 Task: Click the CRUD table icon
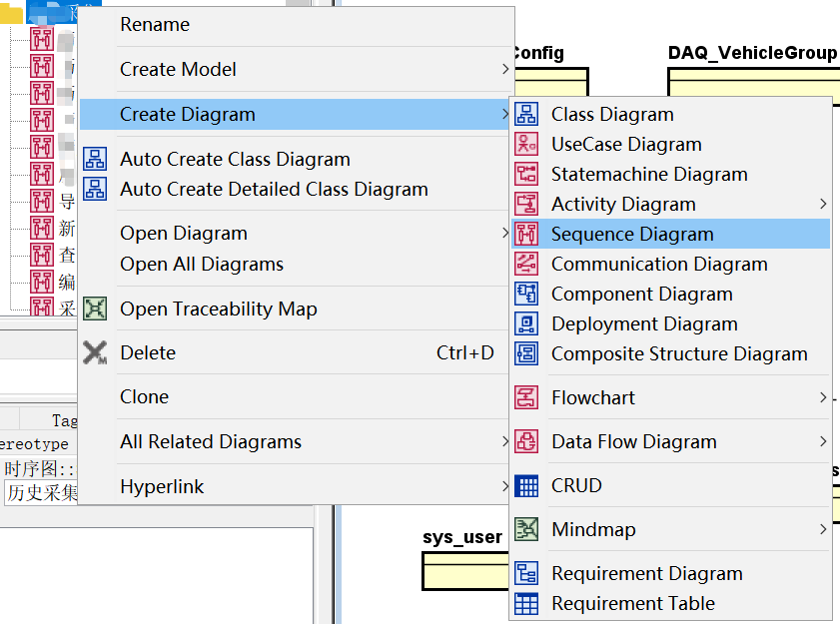click(526, 486)
